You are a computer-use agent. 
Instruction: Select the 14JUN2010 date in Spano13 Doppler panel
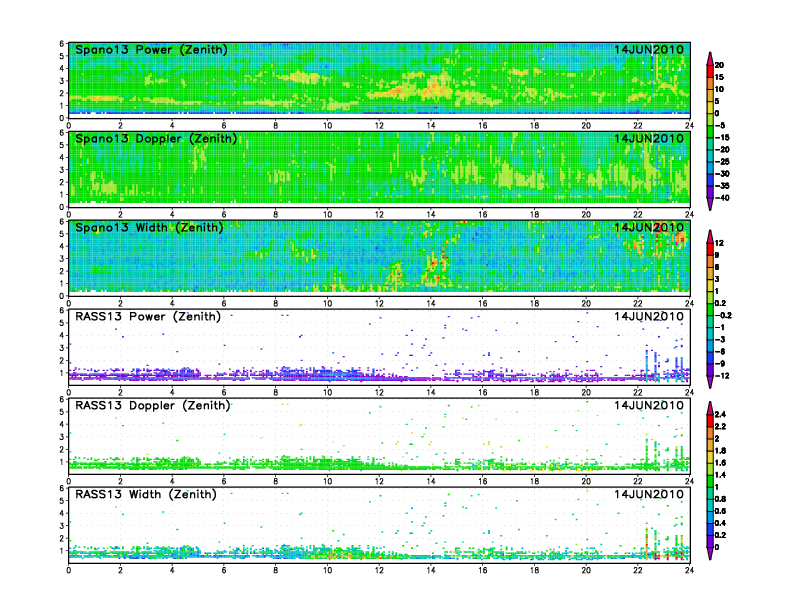coord(649,138)
